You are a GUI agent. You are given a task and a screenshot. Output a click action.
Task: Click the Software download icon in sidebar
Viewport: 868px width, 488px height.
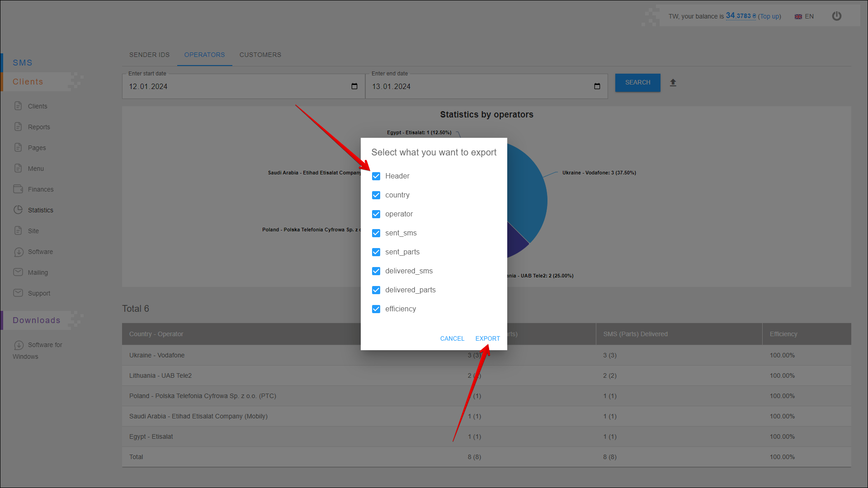coord(18,252)
